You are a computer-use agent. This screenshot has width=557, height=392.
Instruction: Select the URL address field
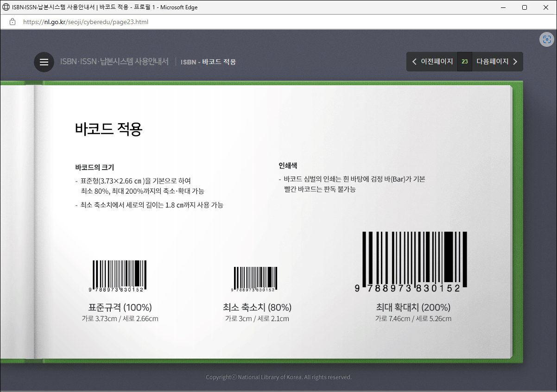click(x=86, y=22)
